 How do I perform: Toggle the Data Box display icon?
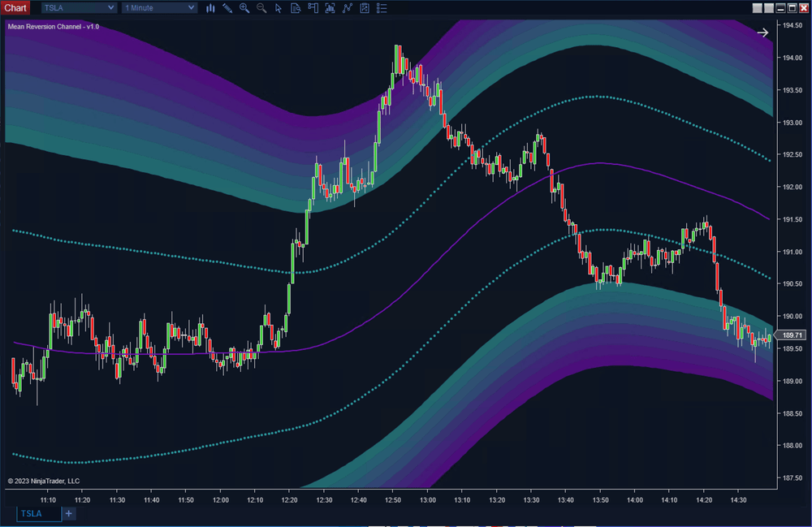(x=330, y=8)
